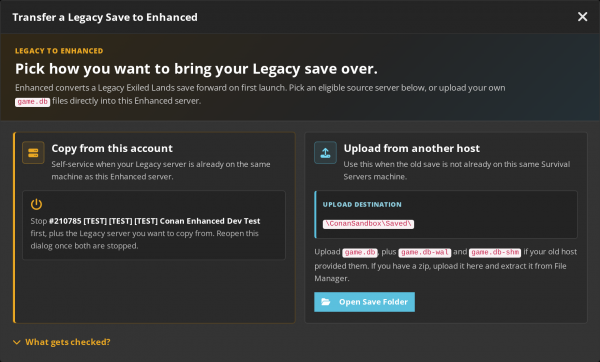
Task: Click the game.db-wal file tag
Action: [425, 252]
